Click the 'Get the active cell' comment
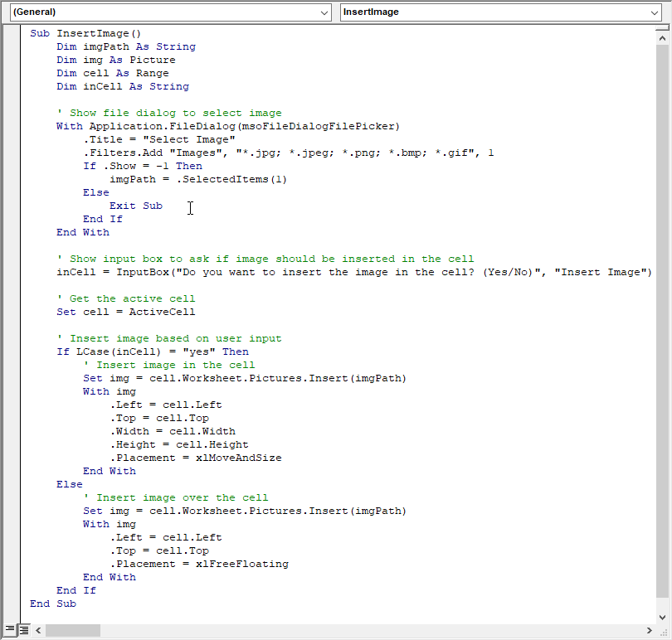The width and height of the screenshot is (672, 640). pyautogui.click(x=126, y=299)
